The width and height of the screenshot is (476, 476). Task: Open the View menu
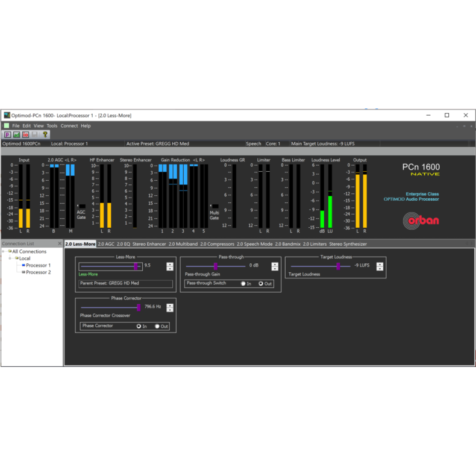(39, 126)
